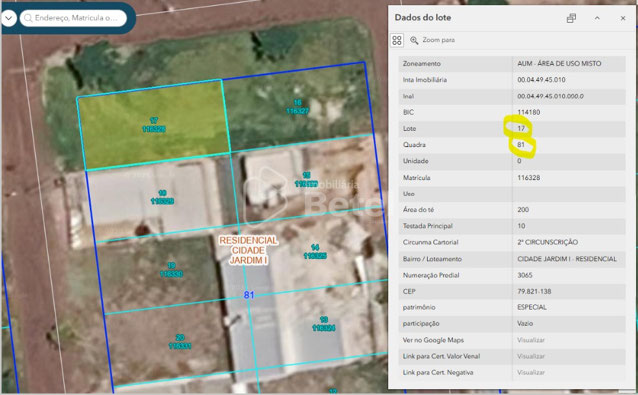
Task: Dock the Dados do lote panel
Action: click(571, 18)
